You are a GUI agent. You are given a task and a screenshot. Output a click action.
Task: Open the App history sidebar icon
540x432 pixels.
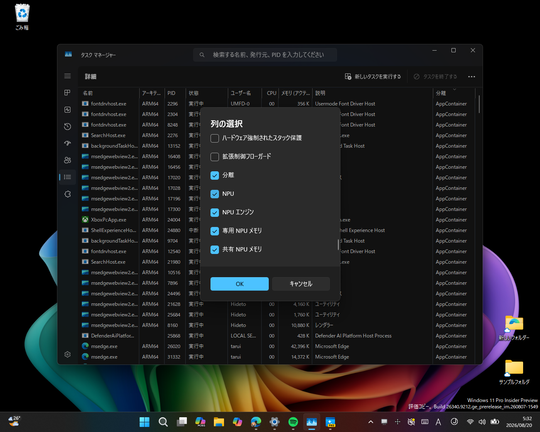click(68, 126)
